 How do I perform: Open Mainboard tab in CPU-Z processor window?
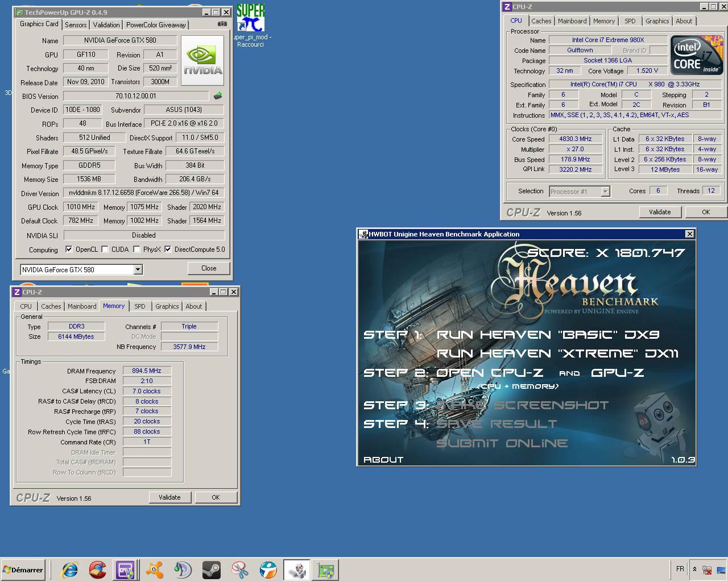572,21
